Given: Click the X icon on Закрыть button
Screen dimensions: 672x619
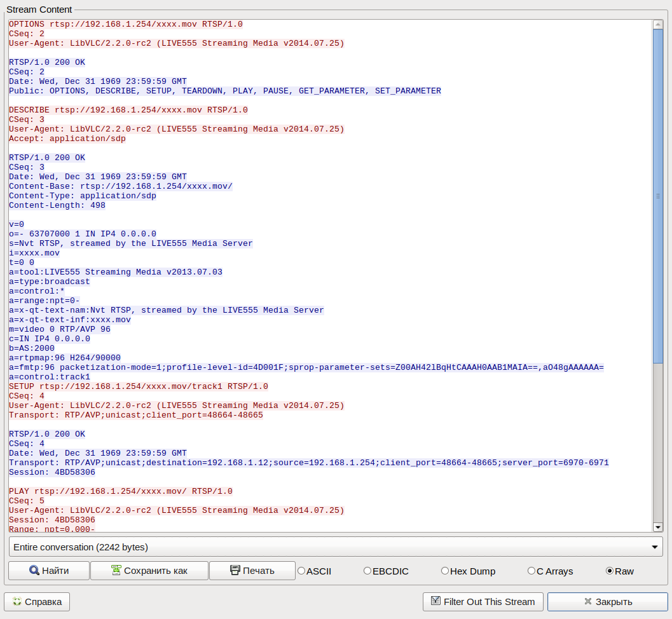Looking at the screenshot, I should (x=589, y=602).
